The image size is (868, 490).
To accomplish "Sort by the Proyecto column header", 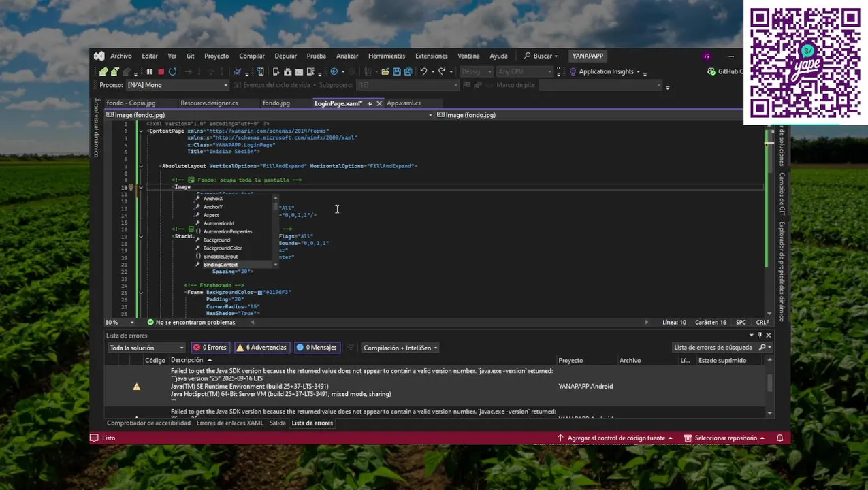I will 570,360.
